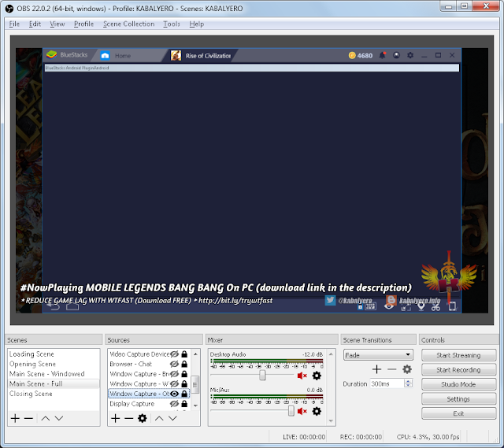This screenshot has height=448, width=504.
Task: Increase the transition Duration with up arrow
Action: click(408, 381)
